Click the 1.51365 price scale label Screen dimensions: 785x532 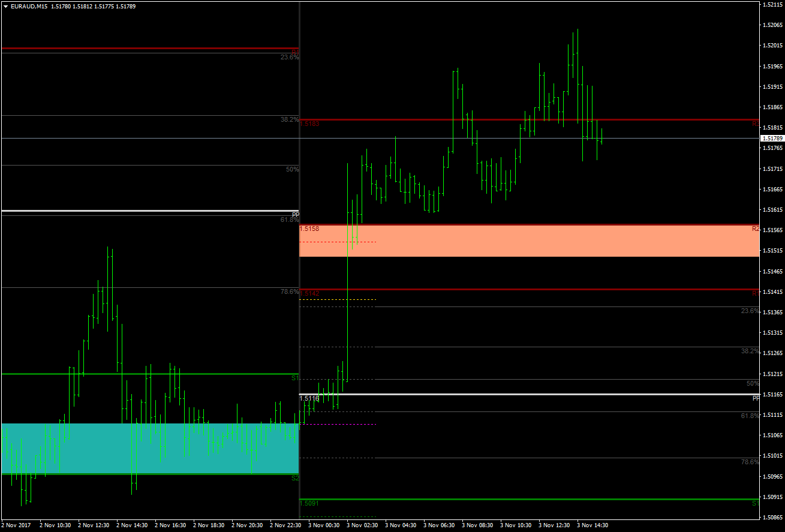(x=772, y=312)
